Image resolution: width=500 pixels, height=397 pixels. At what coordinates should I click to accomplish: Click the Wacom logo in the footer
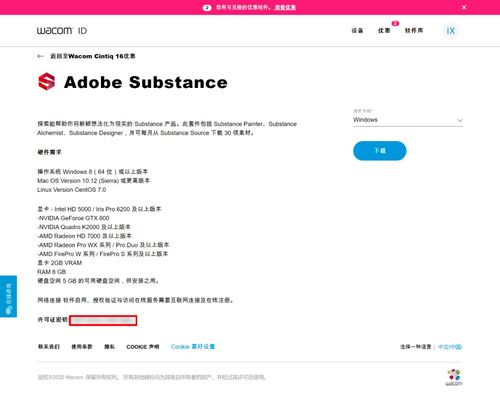coord(454,377)
